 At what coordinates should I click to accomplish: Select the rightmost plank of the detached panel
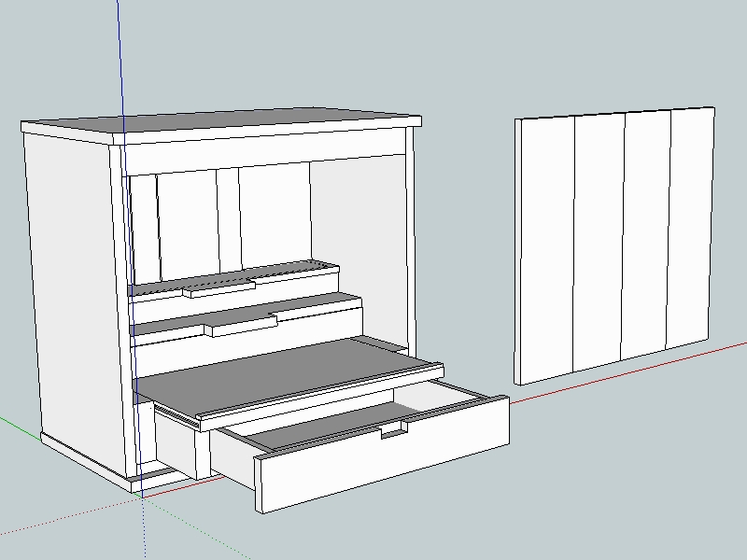coord(689,224)
